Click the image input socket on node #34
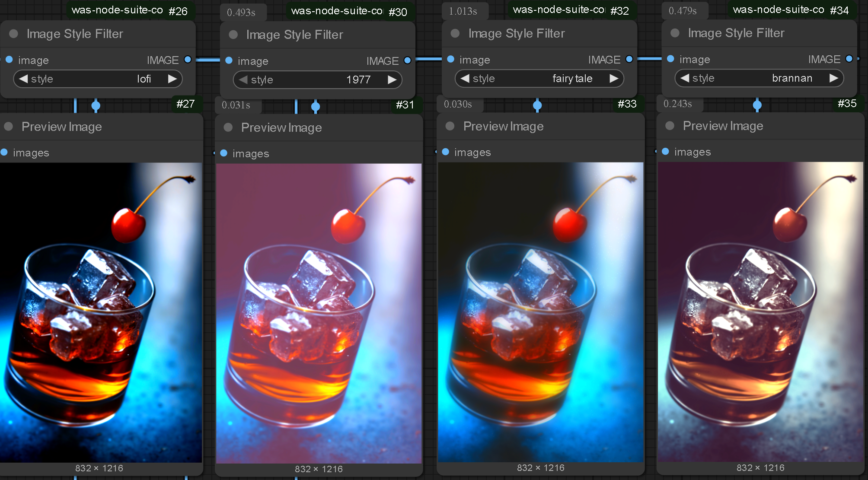This screenshot has width=868, height=480. coord(670,59)
